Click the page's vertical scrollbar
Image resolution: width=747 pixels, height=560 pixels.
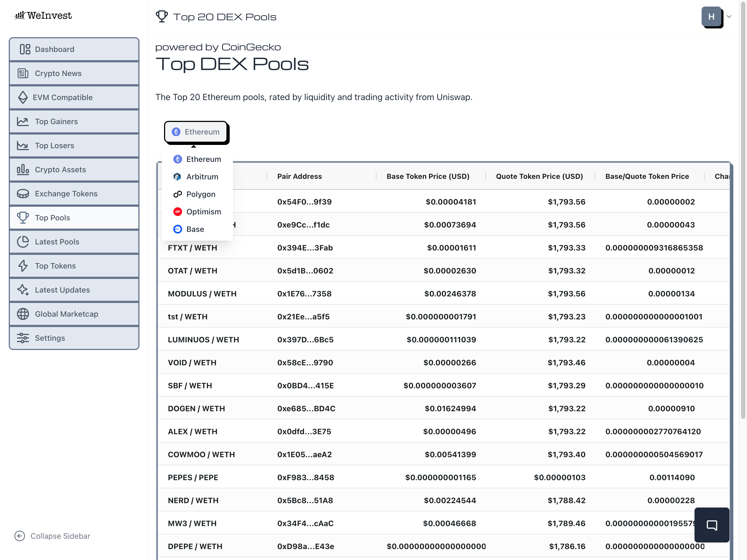pos(743,209)
